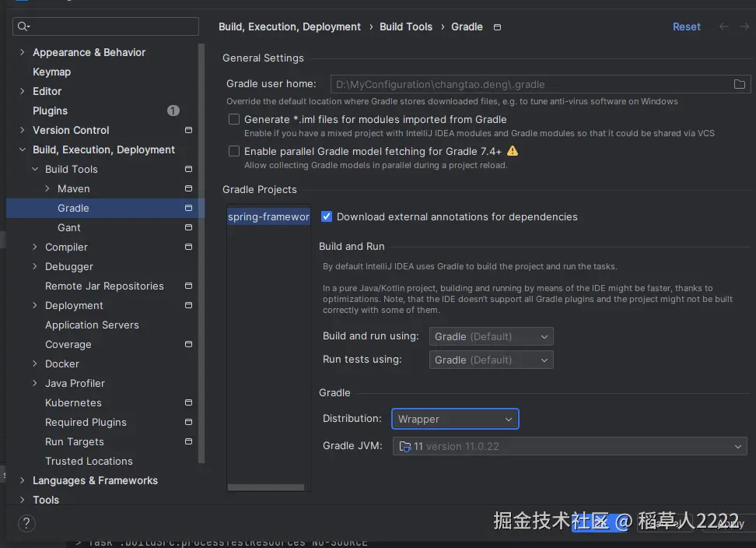
Task: Expand Appearance & Behavior tree node
Action: [23, 52]
